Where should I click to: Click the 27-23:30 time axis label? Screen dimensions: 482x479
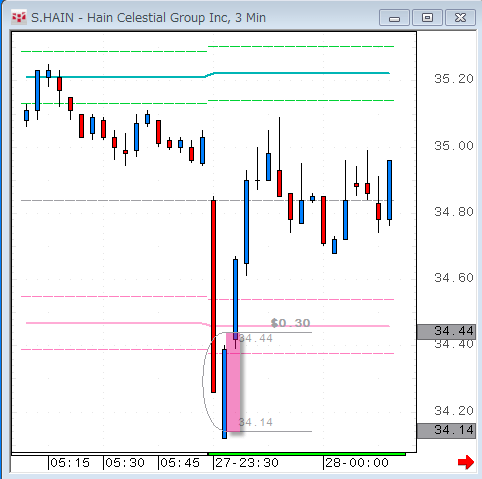pos(247,463)
